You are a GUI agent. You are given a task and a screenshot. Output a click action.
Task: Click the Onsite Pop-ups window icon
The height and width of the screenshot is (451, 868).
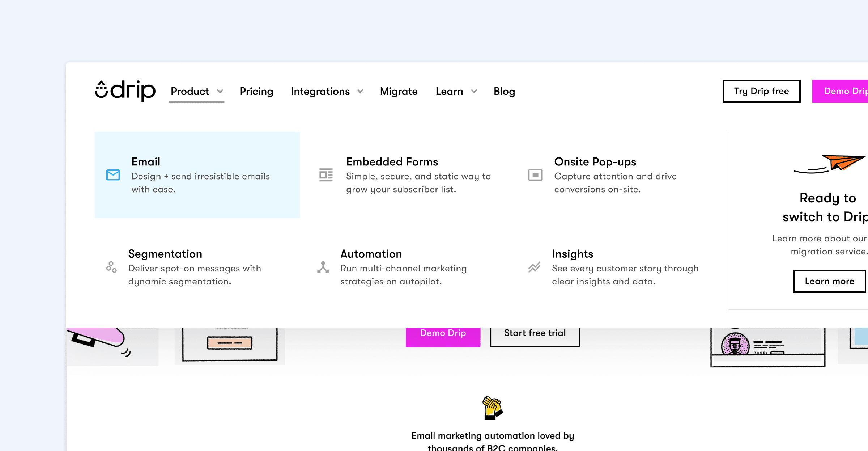[535, 175]
